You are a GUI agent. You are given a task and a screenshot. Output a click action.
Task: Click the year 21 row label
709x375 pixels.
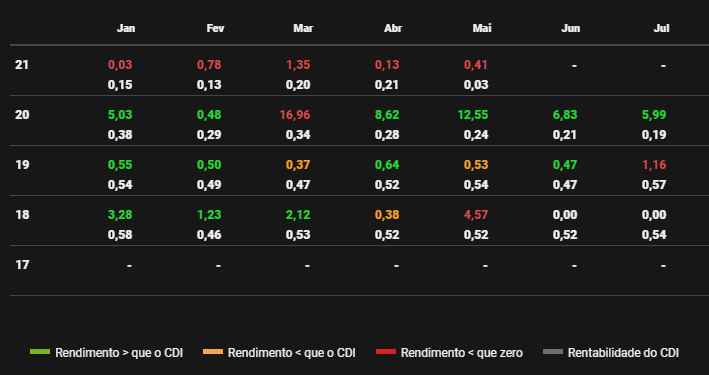coord(22,65)
